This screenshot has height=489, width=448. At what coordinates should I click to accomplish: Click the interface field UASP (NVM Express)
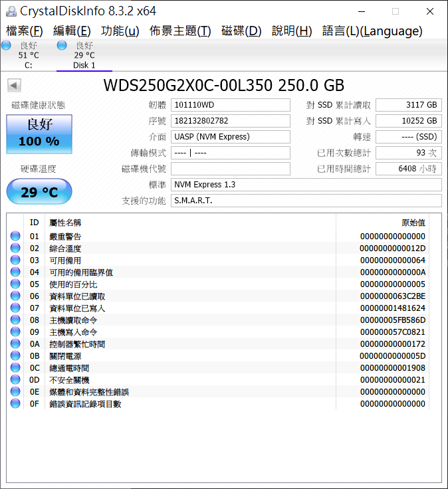click(231, 137)
